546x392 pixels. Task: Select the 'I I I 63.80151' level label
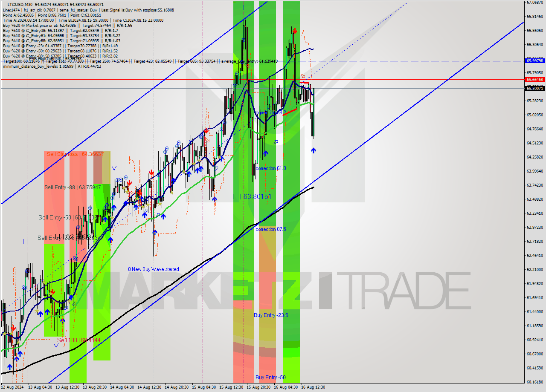(x=252, y=196)
